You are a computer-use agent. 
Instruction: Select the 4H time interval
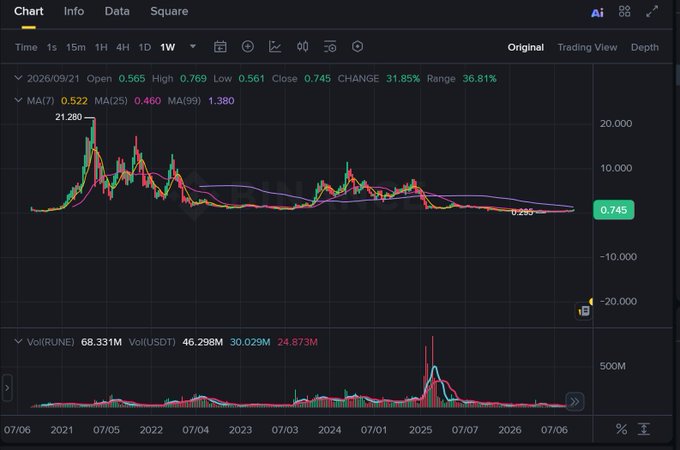click(x=123, y=47)
